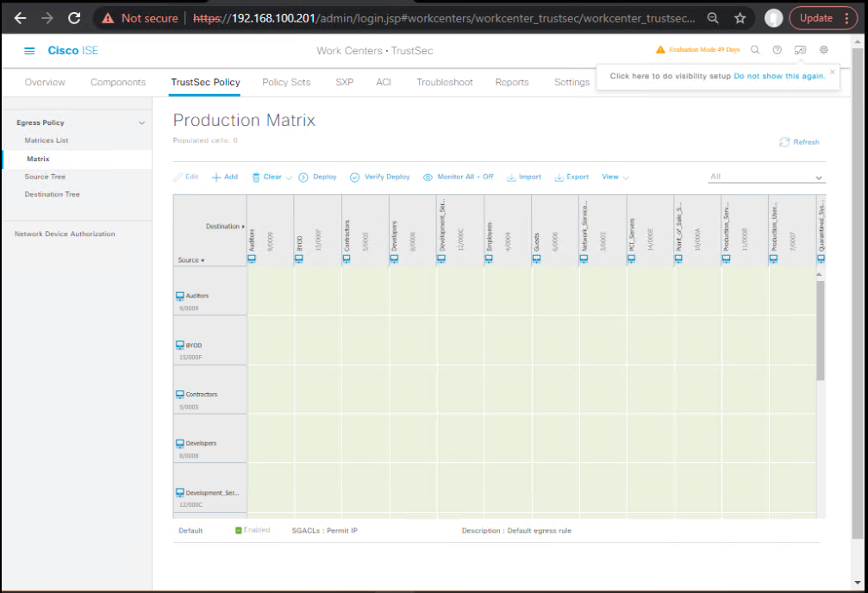Click the matrix vertical scrollbar thumb
The width and height of the screenshot is (868, 593).
pos(821,330)
